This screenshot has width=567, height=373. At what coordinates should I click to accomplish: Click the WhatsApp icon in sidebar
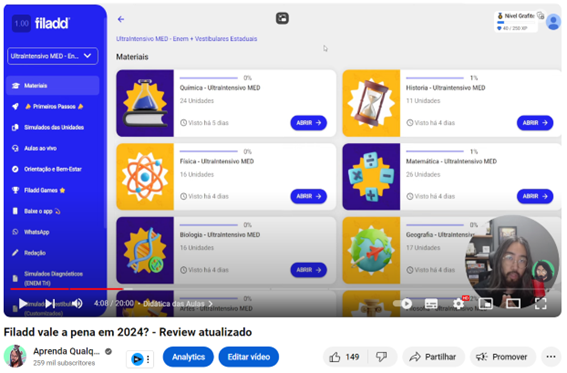(x=15, y=232)
